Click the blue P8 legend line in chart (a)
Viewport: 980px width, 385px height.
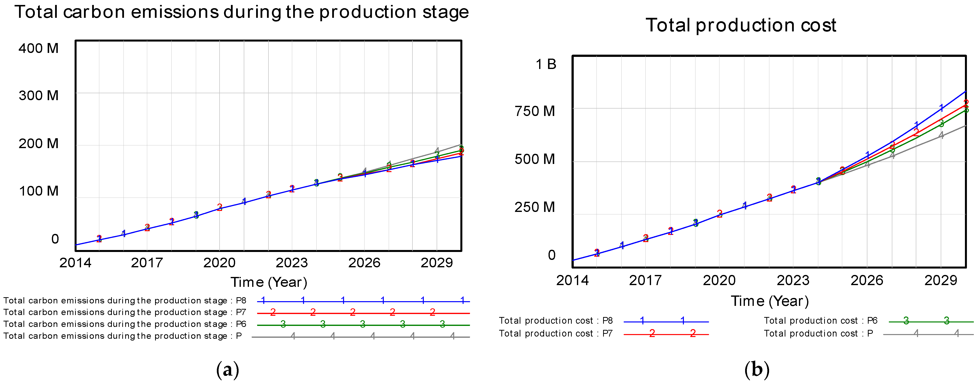pos(363,301)
